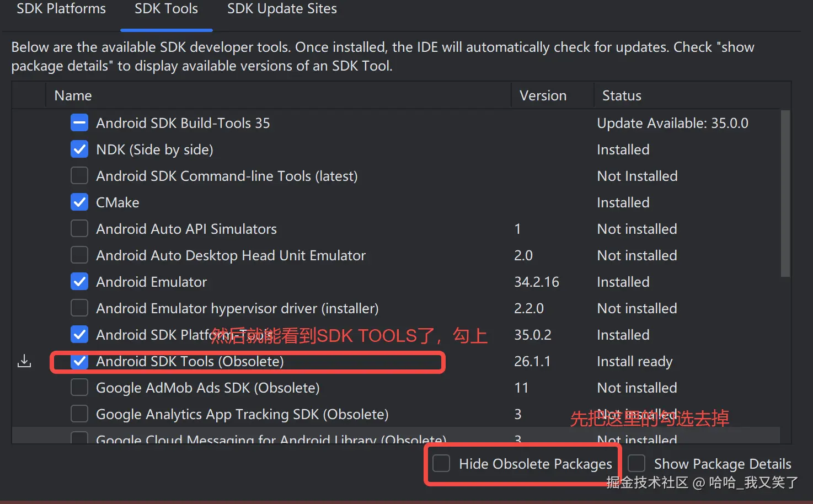Check Android Auto API Simulators
The width and height of the screenshot is (813, 504).
click(79, 229)
